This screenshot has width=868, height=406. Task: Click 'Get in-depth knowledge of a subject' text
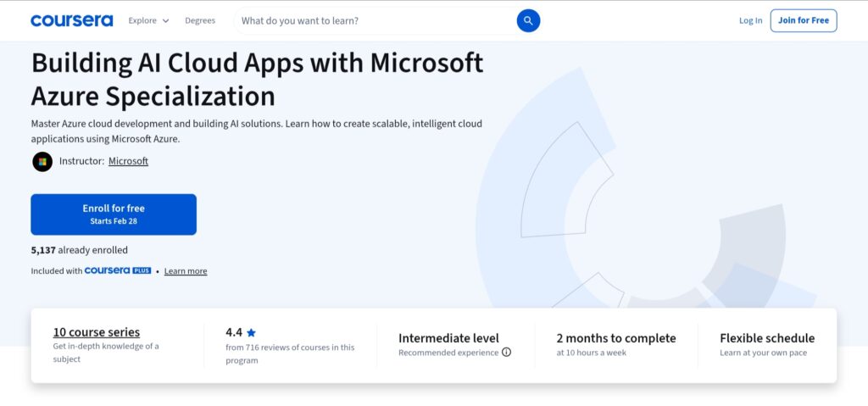coord(106,353)
